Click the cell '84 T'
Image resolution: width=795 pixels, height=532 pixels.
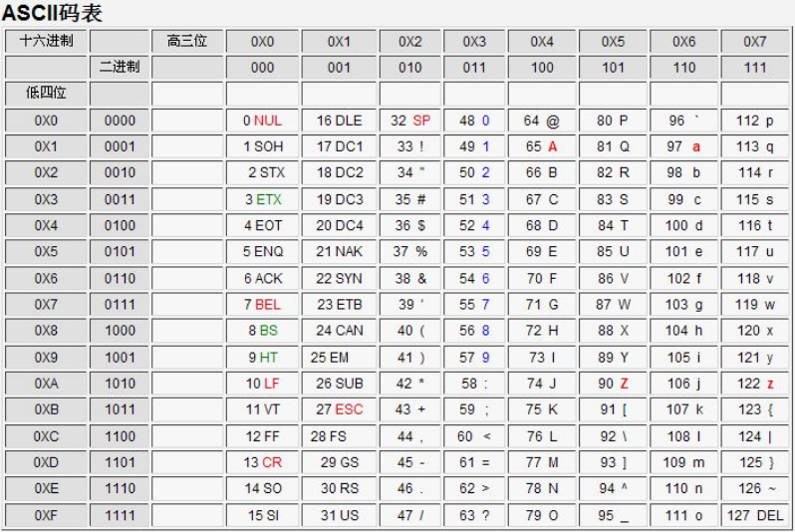point(613,225)
